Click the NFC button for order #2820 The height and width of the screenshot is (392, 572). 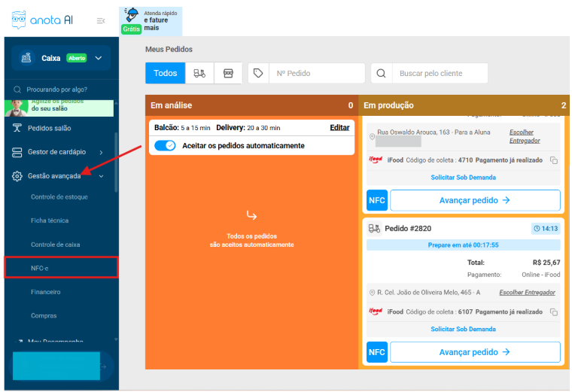pyautogui.click(x=376, y=352)
